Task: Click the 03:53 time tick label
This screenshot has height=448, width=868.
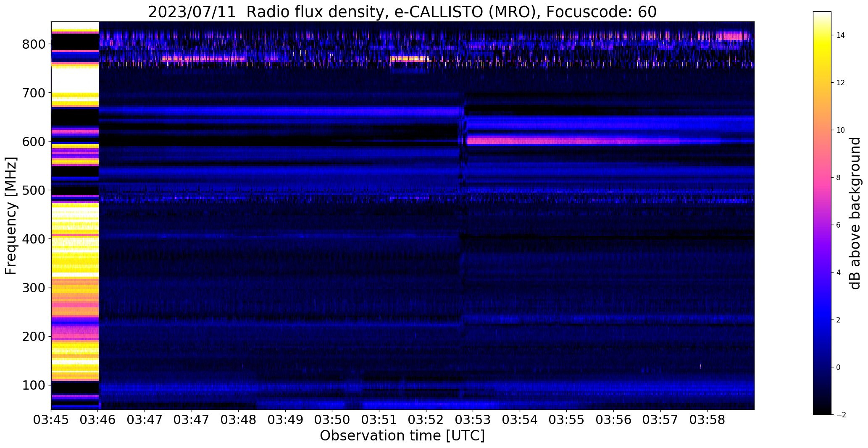Action: [x=473, y=420]
